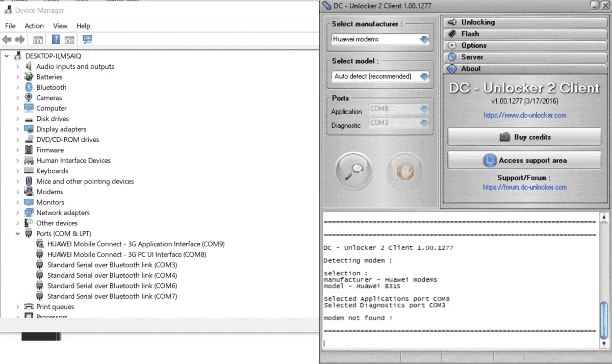
Task: Click the port icon beside HUAWEI COM8 entry
Action: (40, 254)
